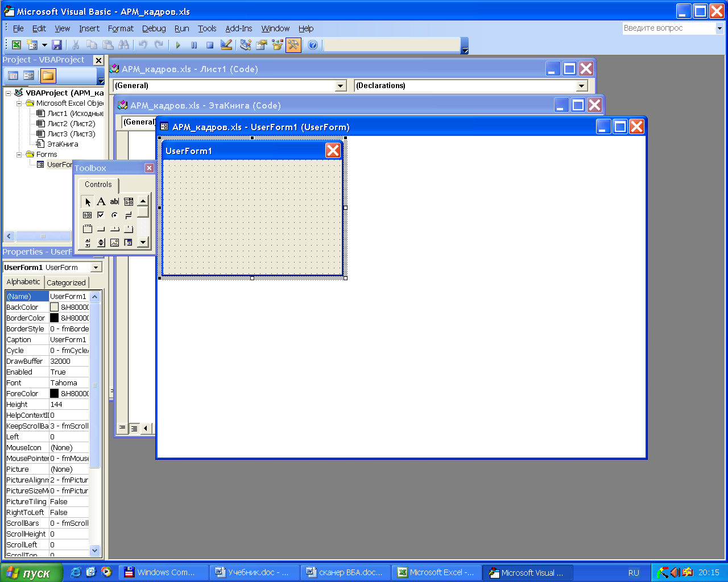
Task: Select the ToggleButton control in Toolbox
Action: tap(129, 215)
